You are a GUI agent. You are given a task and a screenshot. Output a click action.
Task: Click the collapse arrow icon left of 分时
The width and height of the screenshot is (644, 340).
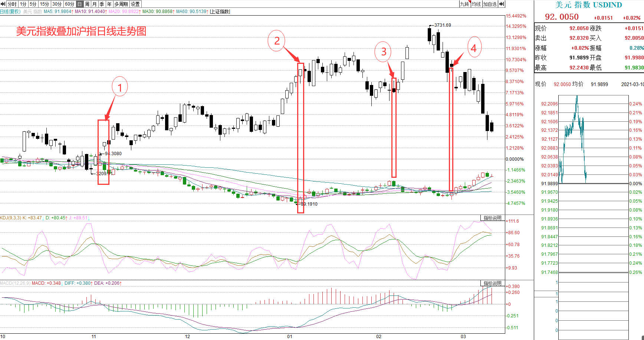coord(3,4)
